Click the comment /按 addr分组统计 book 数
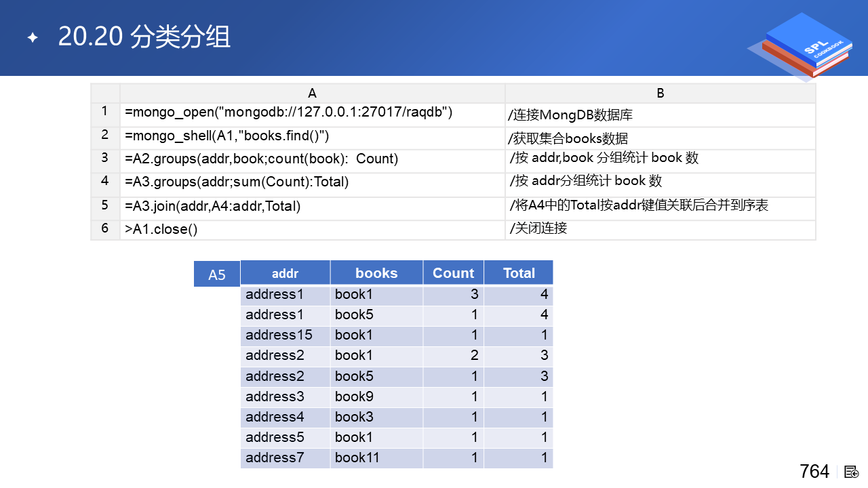 point(586,181)
